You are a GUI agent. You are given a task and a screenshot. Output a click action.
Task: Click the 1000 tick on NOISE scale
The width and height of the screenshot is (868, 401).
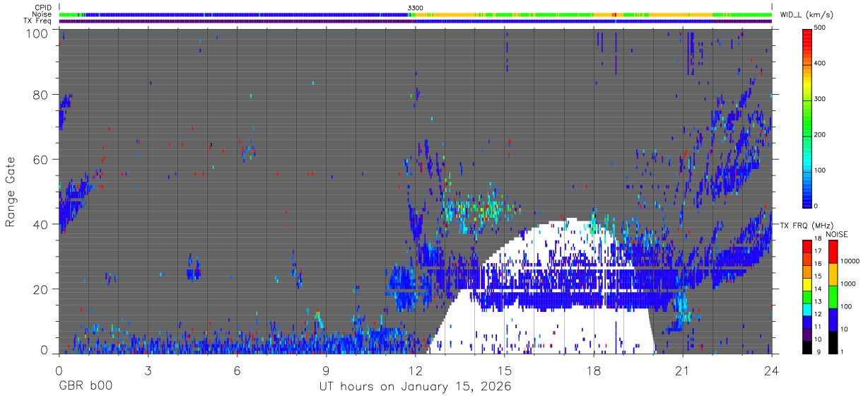coord(847,284)
